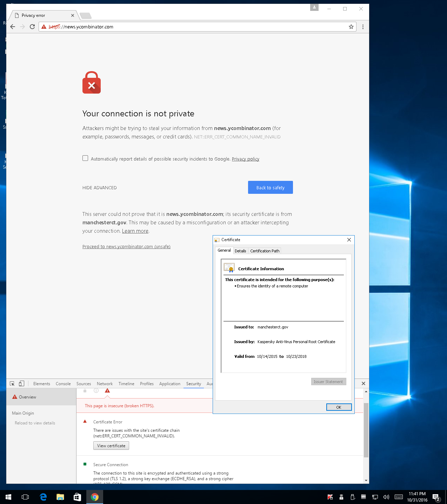Proceed to news.ycombinator.com (unsafe)
447x504 pixels.
pyautogui.click(x=126, y=247)
